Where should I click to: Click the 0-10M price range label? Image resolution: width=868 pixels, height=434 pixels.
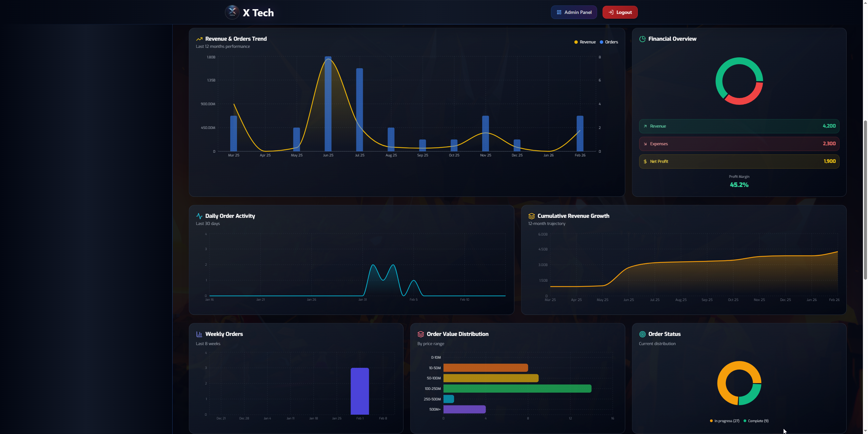436,358
